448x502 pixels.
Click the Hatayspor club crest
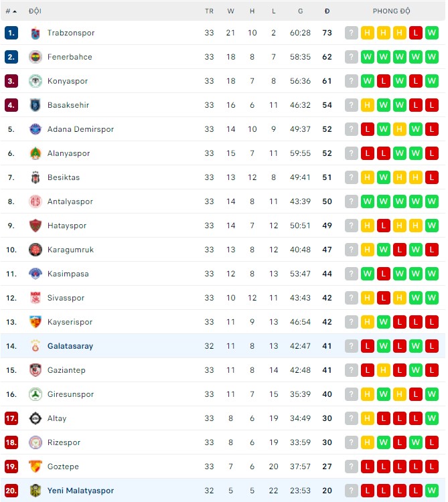tap(35, 226)
